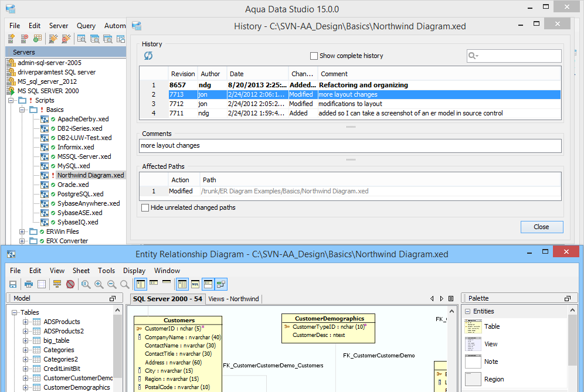Print the Entity Relationship Diagram
This screenshot has height=392, width=584.
(29, 284)
